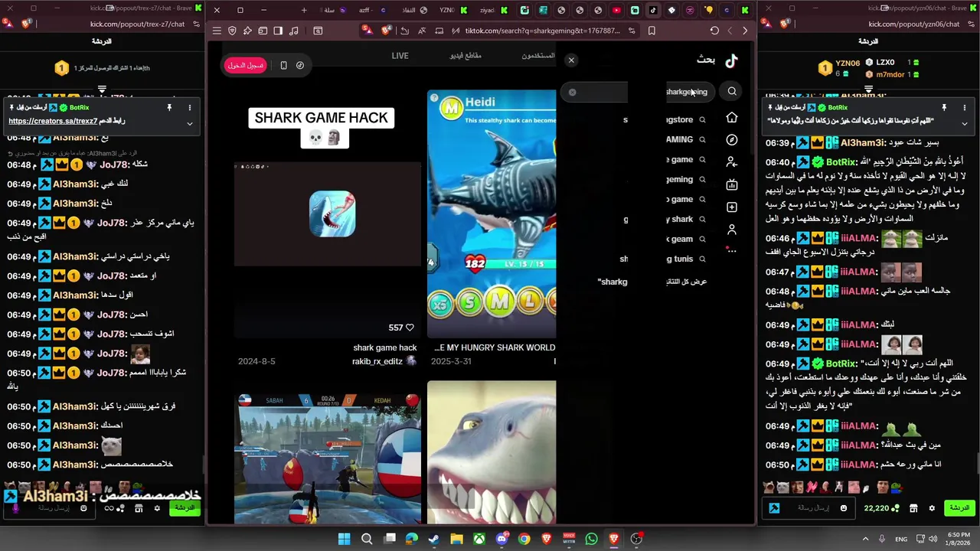Open three-dot menu on left chat pinned message
The image size is (980, 551).
(190, 108)
